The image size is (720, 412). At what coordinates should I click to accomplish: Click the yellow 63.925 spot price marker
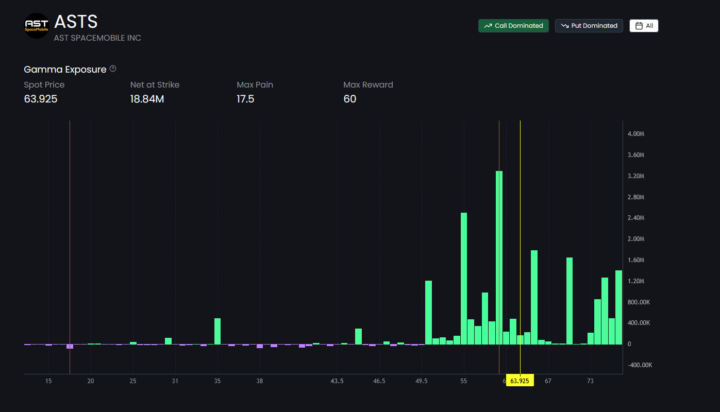coord(519,381)
